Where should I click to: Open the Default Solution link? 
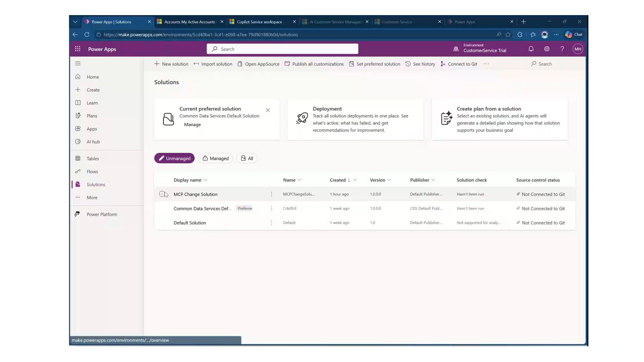point(190,223)
